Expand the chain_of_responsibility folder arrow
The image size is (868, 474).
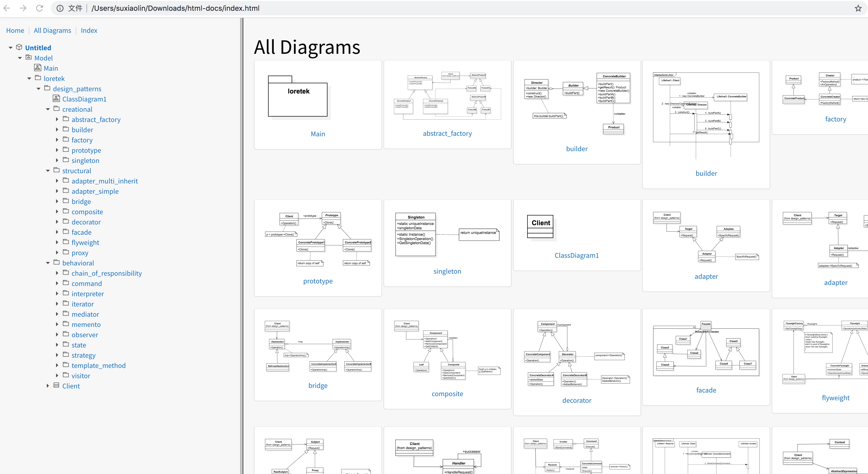point(57,273)
